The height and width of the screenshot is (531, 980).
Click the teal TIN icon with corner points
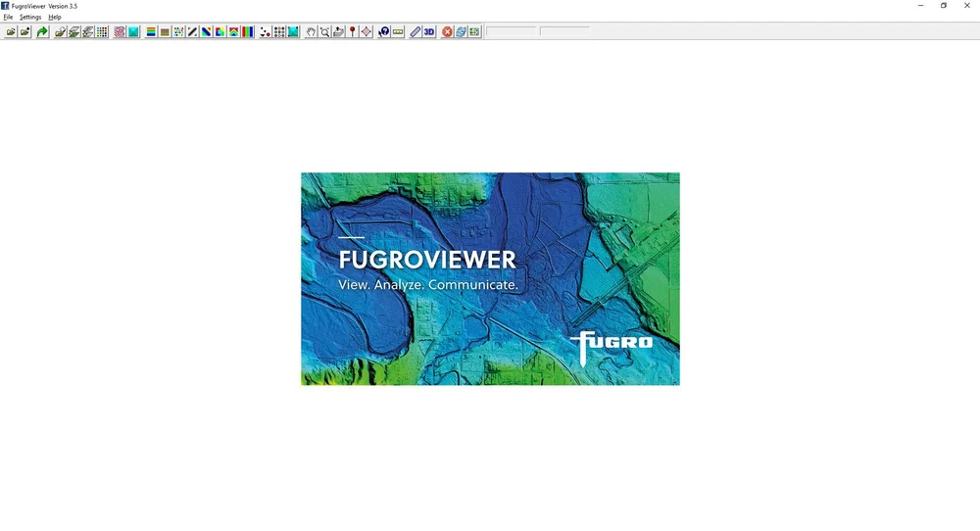(292, 32)
